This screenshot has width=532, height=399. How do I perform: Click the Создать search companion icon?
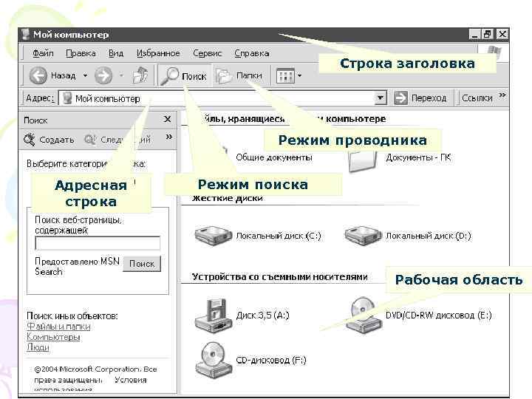point(30,140)
